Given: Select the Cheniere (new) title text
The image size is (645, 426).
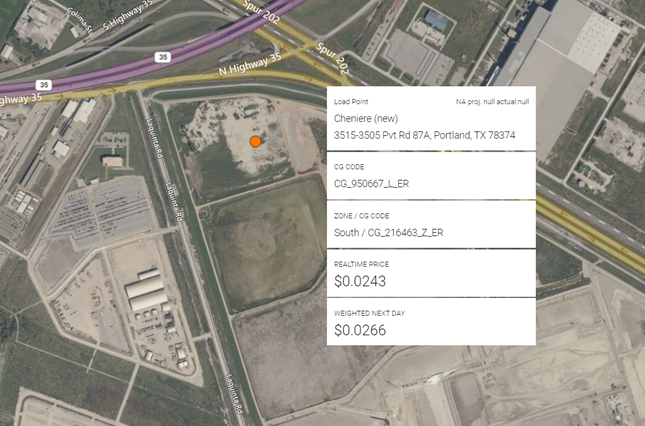Looking at the screenshot, I should (x=365, y=119).
